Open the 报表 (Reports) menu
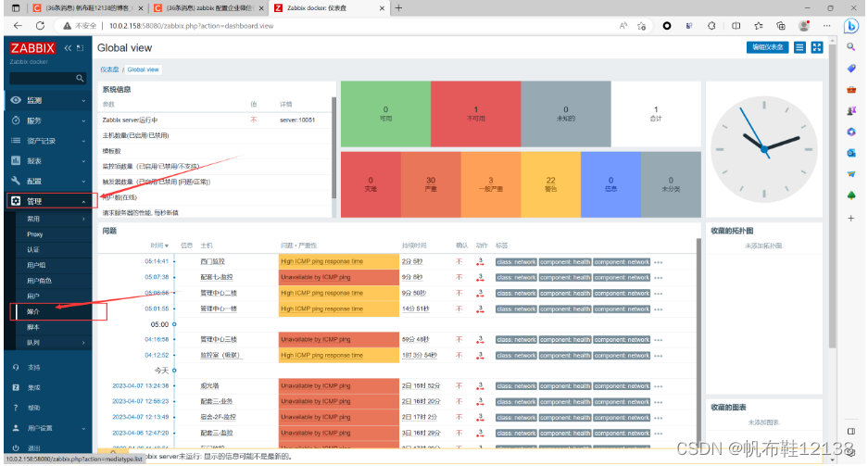The width and height of the screenshot is (868, 466). tap(48, 161)
